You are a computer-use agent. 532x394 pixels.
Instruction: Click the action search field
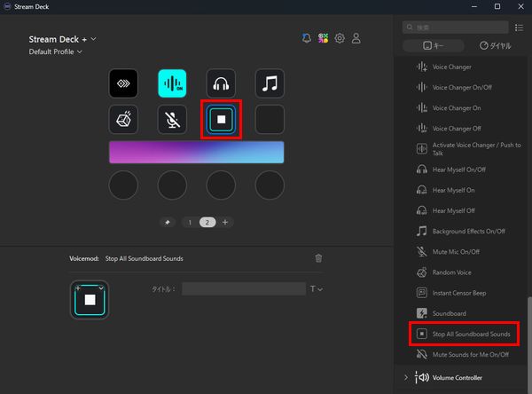tap(456, 28)
